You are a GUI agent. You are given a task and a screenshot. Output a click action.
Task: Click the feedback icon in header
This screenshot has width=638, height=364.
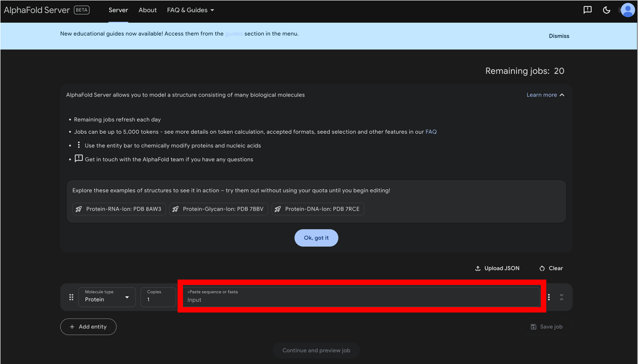[587, 10]
